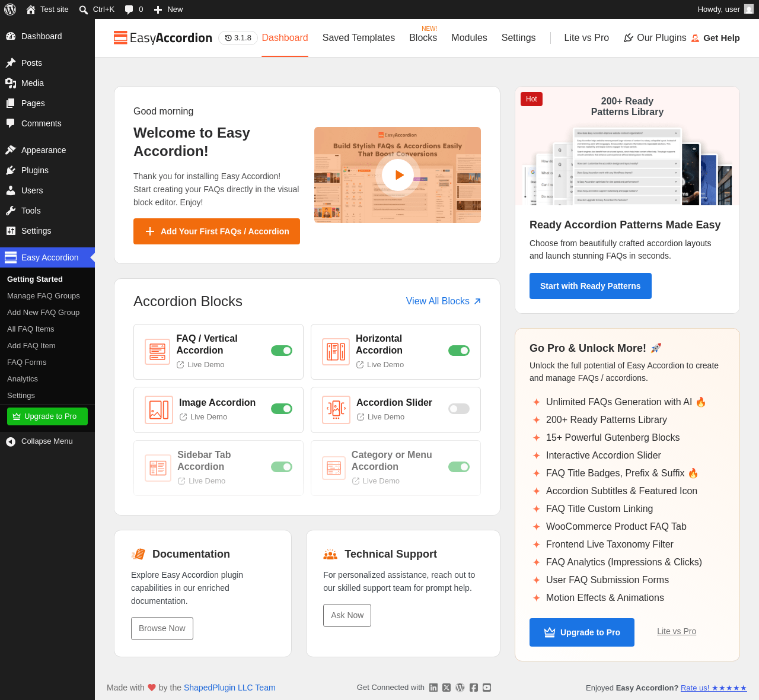Open the LinkedIn social icon in footer
Viewport: 759px width, 700px height.
pyautogui.click(x=433, y=688)
